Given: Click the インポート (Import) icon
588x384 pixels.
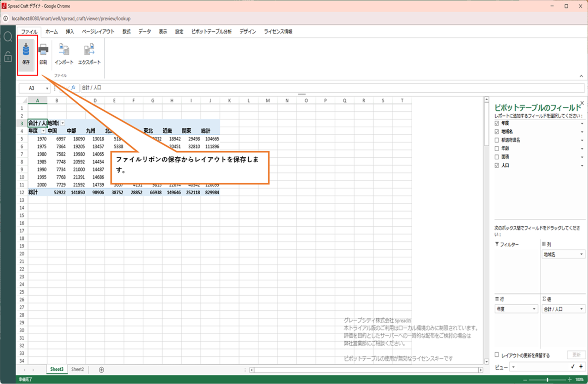Looking at the screenshot, I should coord(64,54).
